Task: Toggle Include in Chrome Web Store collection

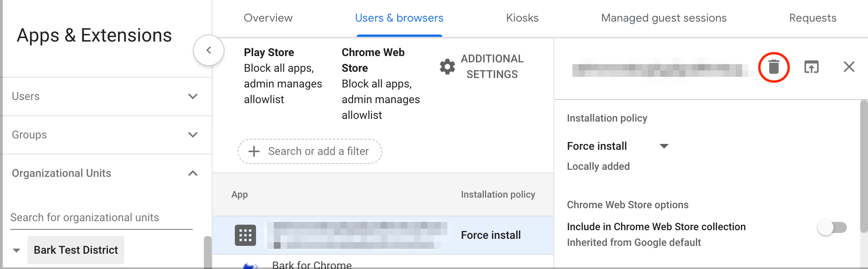Action: point(832,227)
